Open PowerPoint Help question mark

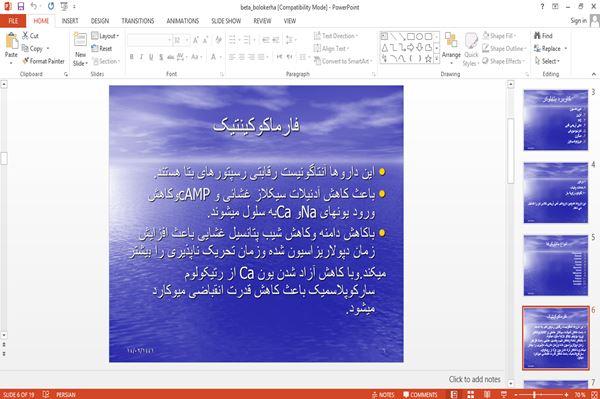pyautogui.click(x=542, y=7)
